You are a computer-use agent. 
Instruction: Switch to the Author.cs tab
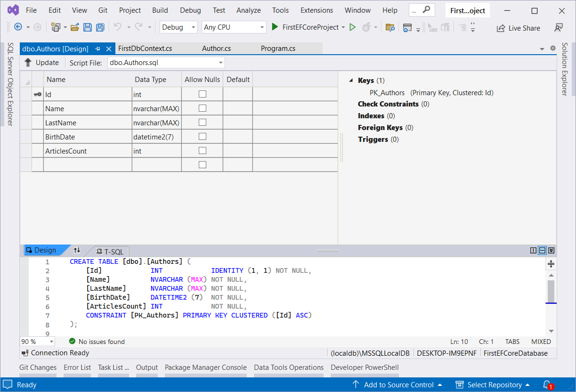point(216,48)
